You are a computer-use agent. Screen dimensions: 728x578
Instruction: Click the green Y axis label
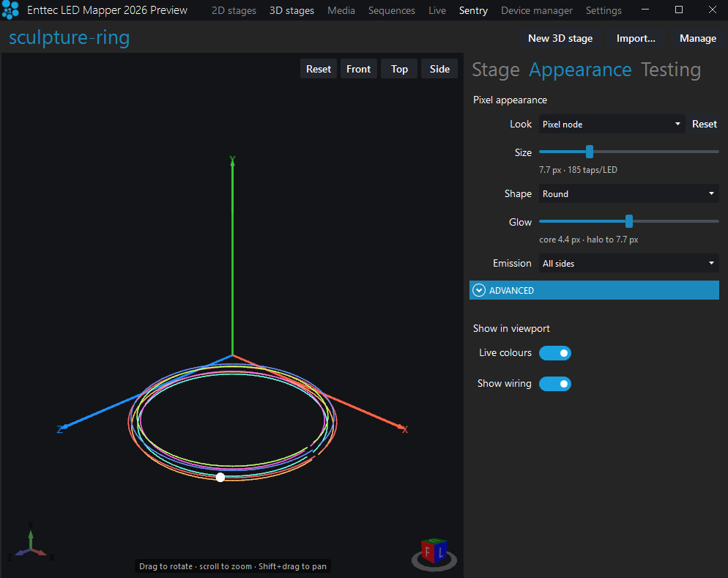(x=232, y=160)
